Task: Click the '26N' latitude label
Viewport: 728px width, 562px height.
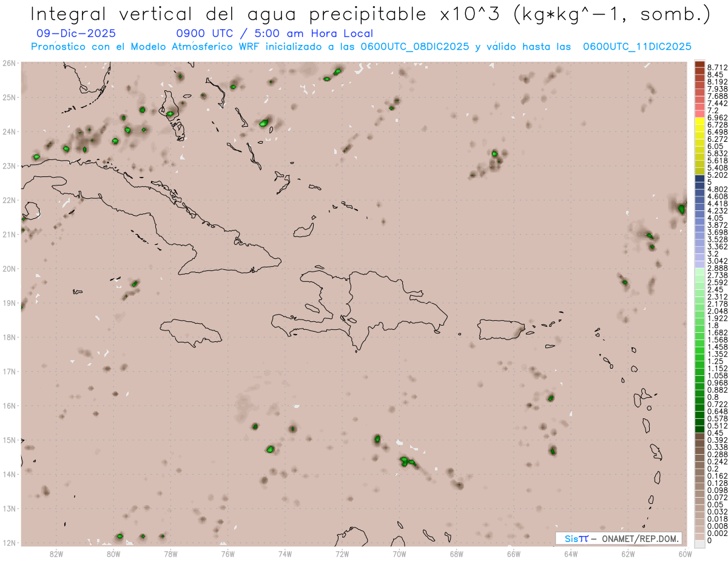Action: (9, 63)
